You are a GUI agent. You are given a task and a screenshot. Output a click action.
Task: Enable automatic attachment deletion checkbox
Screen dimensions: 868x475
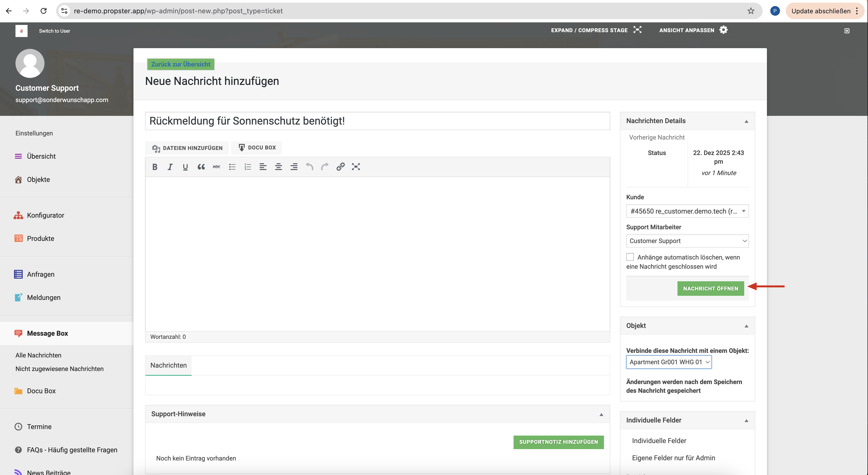(630, 257)
